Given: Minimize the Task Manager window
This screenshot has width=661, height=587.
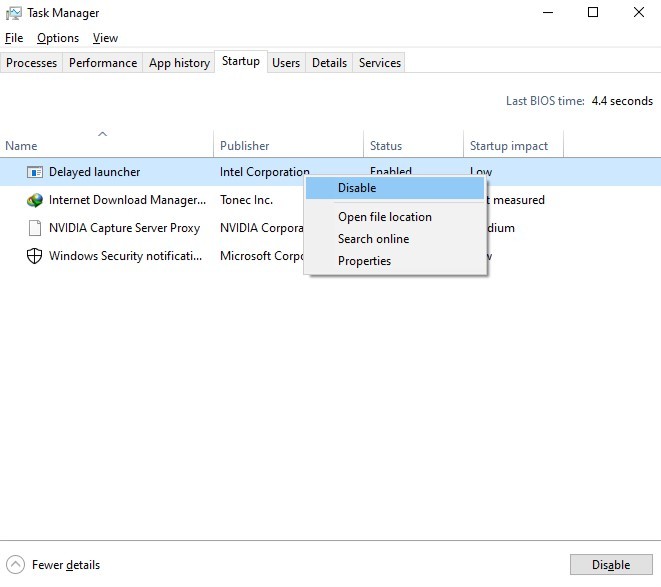Looking at the screenshot, I should coord(548,13).
